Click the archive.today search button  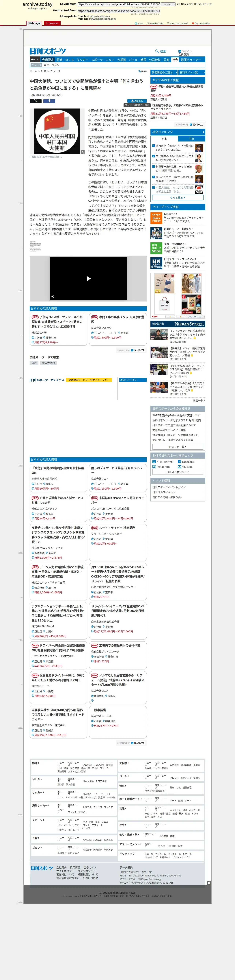coord(168,5)
